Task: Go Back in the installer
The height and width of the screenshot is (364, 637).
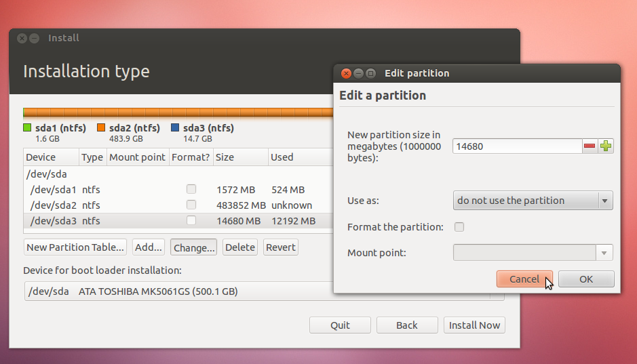Action: [407, 325]
